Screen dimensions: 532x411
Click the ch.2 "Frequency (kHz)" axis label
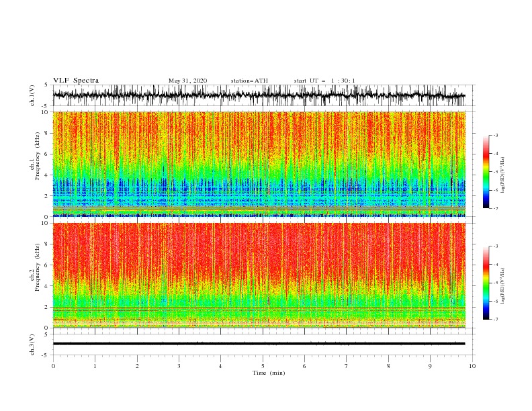tap(38, 267)
